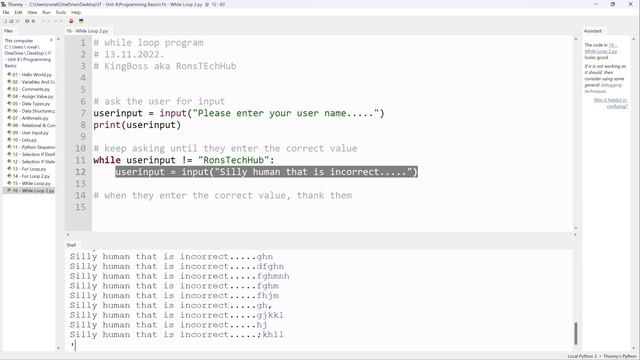Click the editor scrollbar up arrow
640x360 pixels.
[x=576, y=39]
